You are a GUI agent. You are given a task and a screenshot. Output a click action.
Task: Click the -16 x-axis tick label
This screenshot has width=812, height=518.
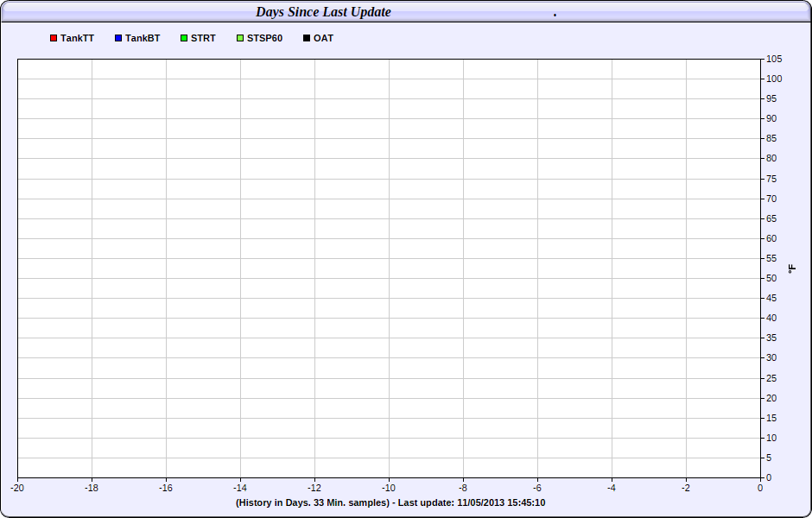tap(166, 488)
